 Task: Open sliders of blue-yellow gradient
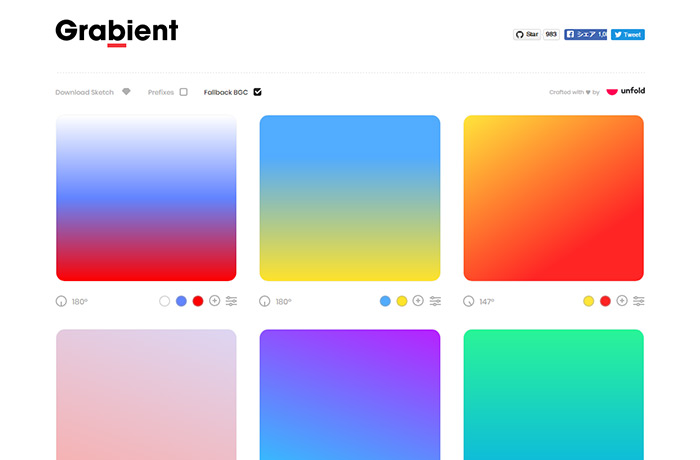click(435, 301)
